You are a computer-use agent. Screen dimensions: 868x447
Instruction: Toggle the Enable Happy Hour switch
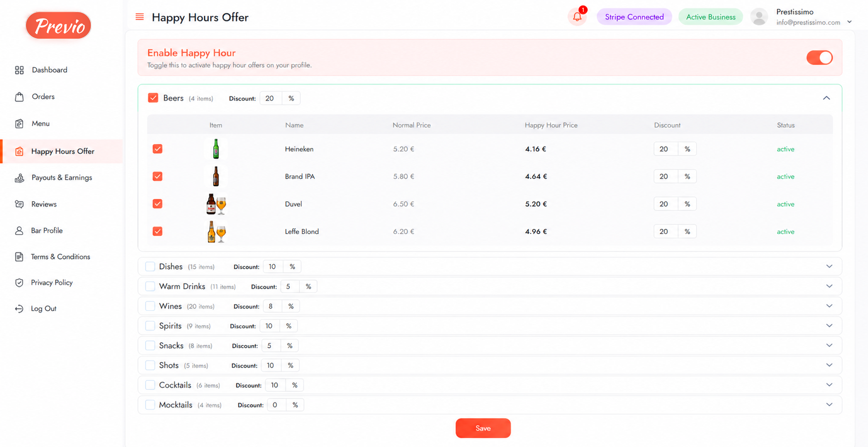pyautogui.click(x=819, y=58)
